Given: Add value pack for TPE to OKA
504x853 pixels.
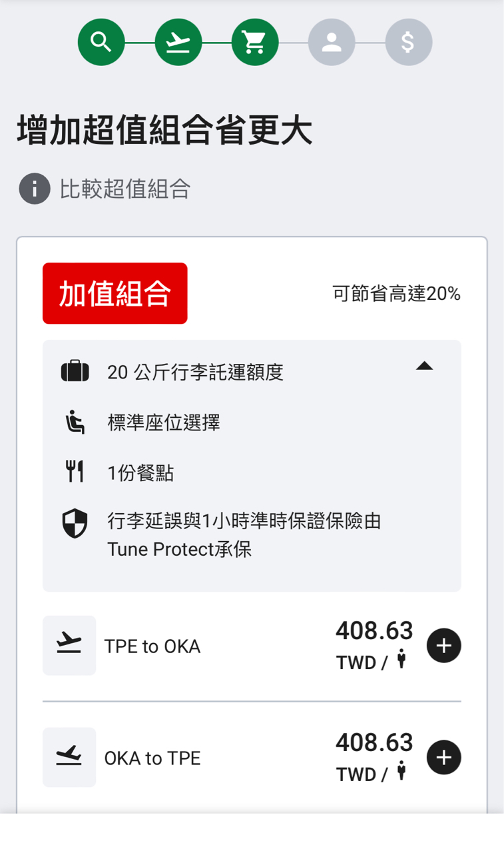Looking at the screenshot, I should click(x=443, y=645).
